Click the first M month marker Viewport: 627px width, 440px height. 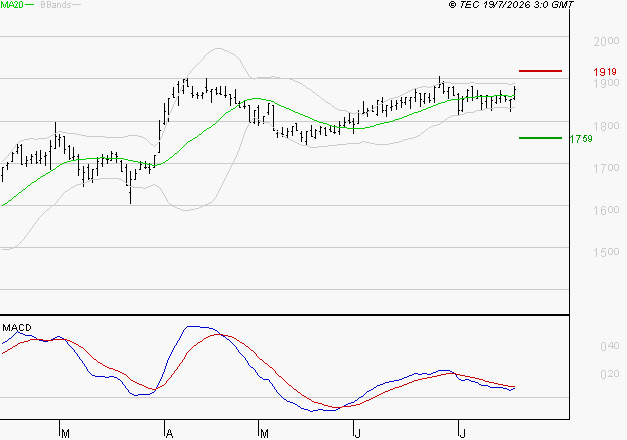[x=66, y=434]
